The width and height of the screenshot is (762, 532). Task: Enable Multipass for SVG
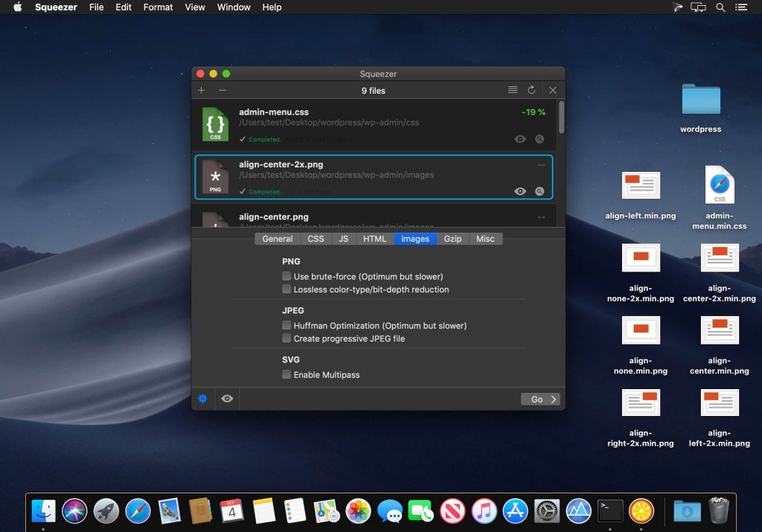click(x=286, y=375)
